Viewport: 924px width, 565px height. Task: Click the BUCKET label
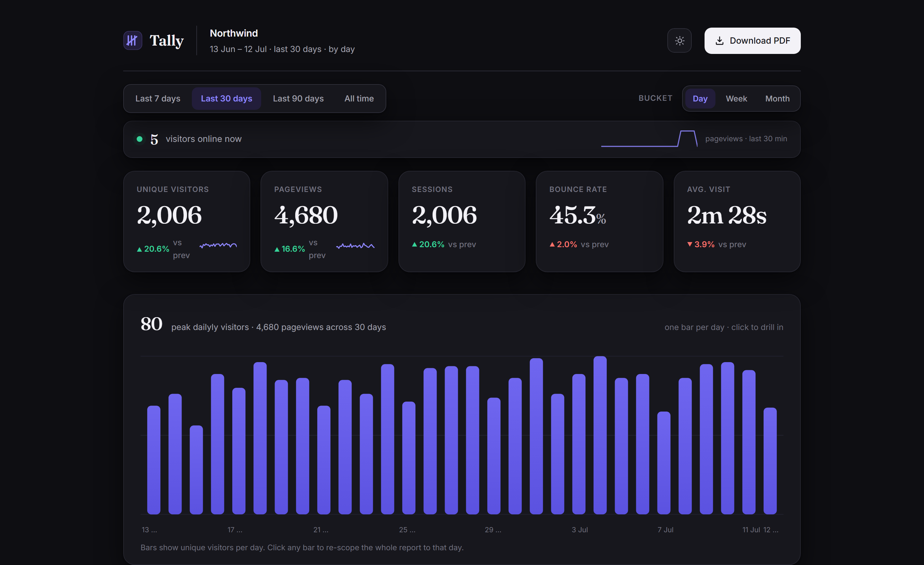[x=655, y=98]
